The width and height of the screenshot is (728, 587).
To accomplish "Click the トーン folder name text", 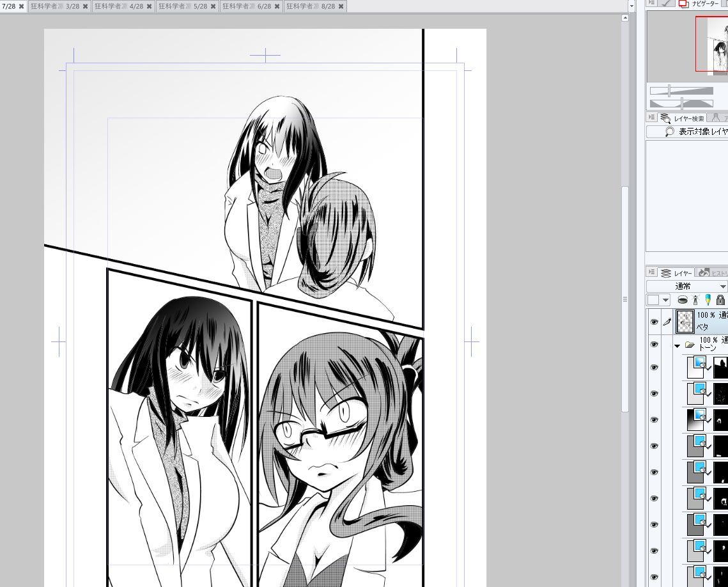I will [x=707, y=348].
